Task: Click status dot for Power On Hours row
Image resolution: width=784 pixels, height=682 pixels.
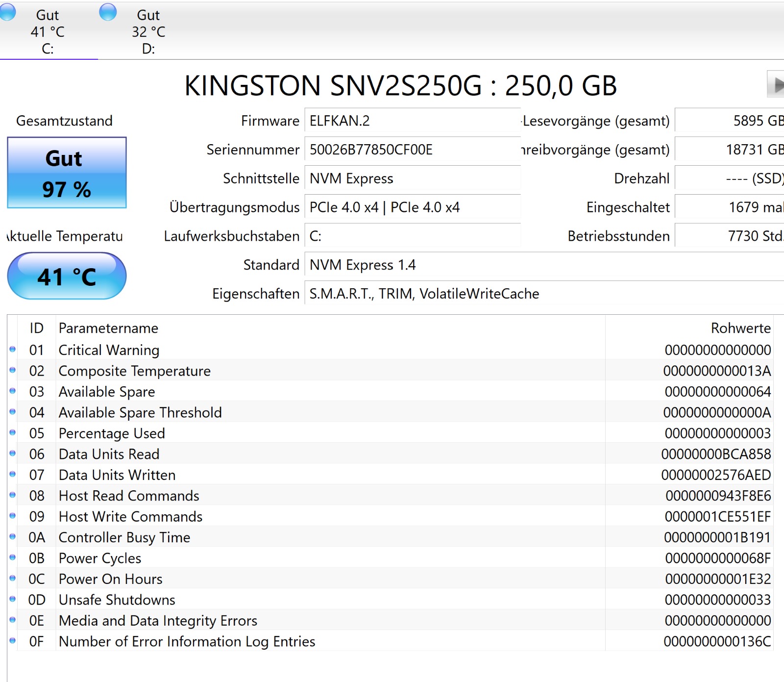Action: click(13, 578)
